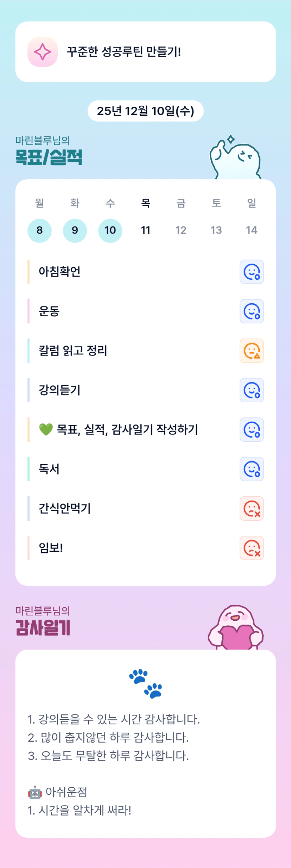Select highlighted day 10 in the calendar
This screenshot has height=868, width=291.
110,230
